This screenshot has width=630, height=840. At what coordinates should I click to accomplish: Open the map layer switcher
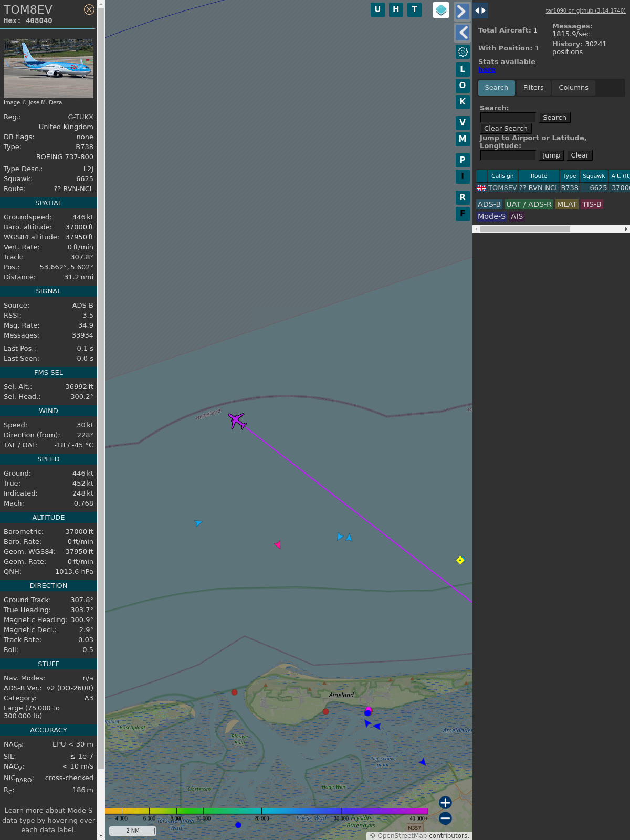point(441,10)
